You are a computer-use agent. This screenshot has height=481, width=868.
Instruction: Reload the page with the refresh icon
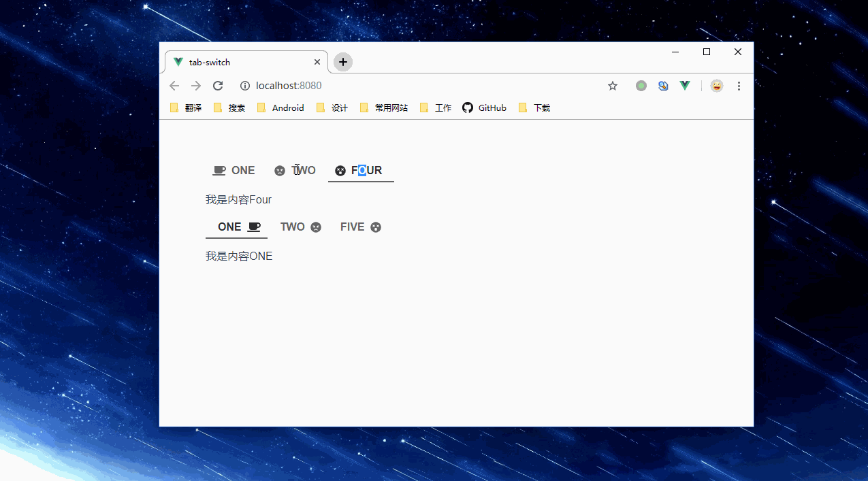coord(218,86)
